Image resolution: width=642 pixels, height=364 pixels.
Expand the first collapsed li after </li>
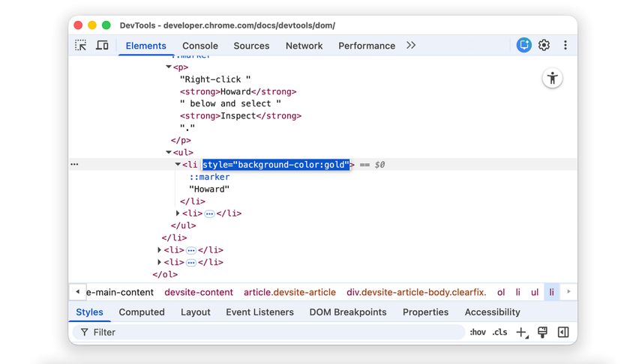(x=159, y=249)
